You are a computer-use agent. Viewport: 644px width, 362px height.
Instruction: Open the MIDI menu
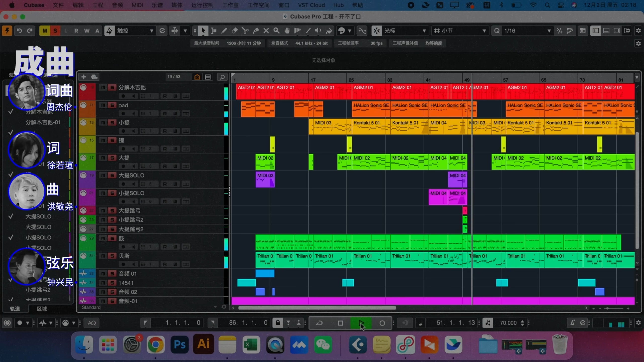(x=137, y=5)
